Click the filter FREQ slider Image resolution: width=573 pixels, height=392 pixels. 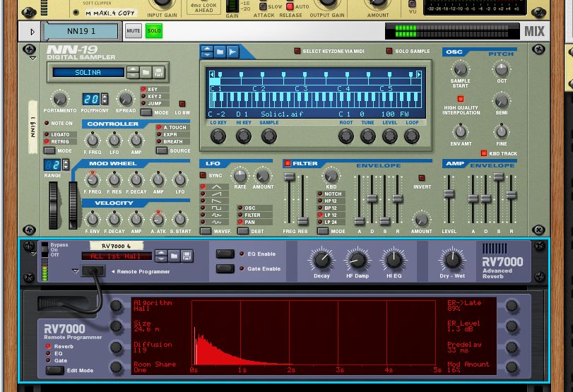click(x=290, y=177)
